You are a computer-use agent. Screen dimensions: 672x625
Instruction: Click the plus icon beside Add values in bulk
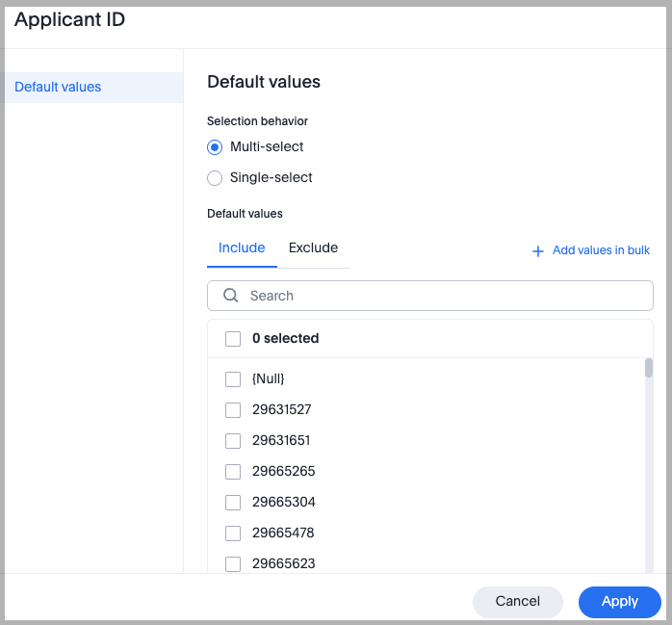538,251
